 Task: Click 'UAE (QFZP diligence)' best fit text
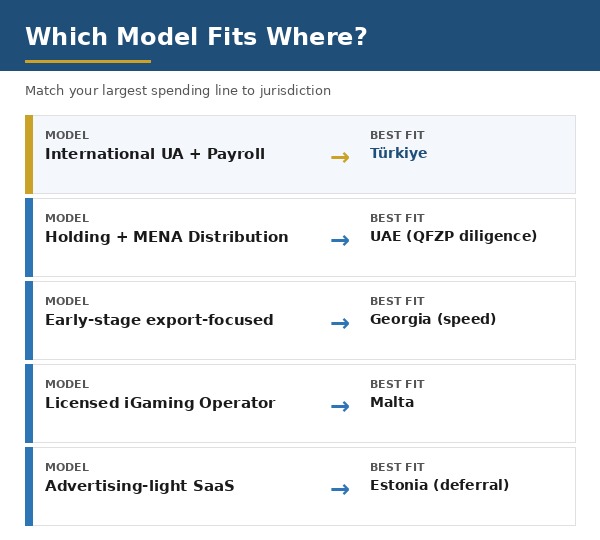pyautogui.click(x=453, y=236)
